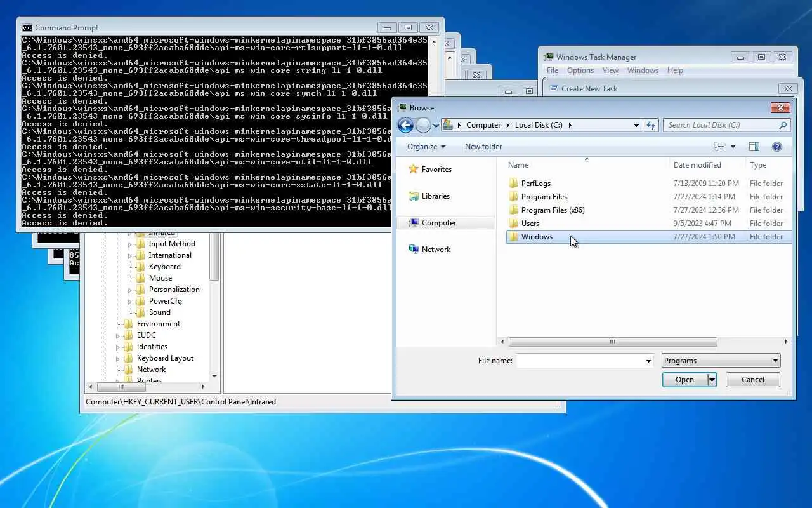Expand the Input Method registry key
Viewport: 812px width, 508px height.
click(x=130, y=244)
